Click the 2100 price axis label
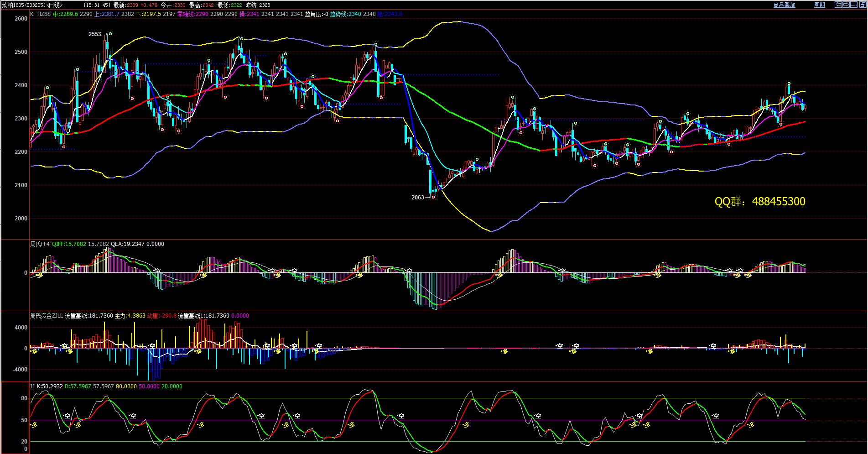The image size is (868, 454). (x=21, y=185)
